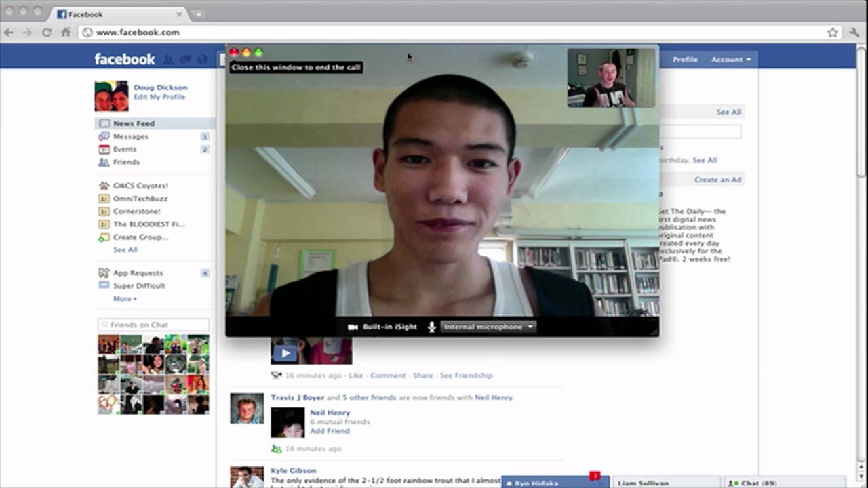Click Add Friend under Neil Henry
The image size is (868, 488).
tap(330, 431)
